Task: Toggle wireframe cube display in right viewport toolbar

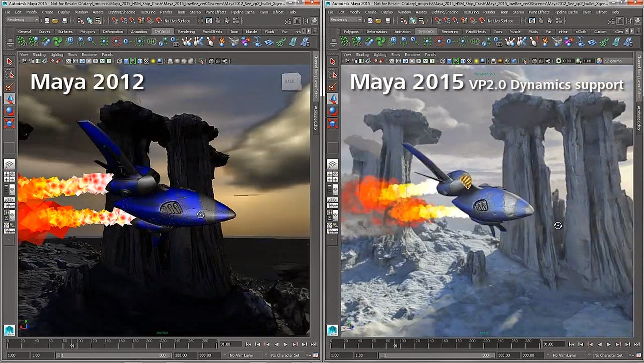Action: 443,61
